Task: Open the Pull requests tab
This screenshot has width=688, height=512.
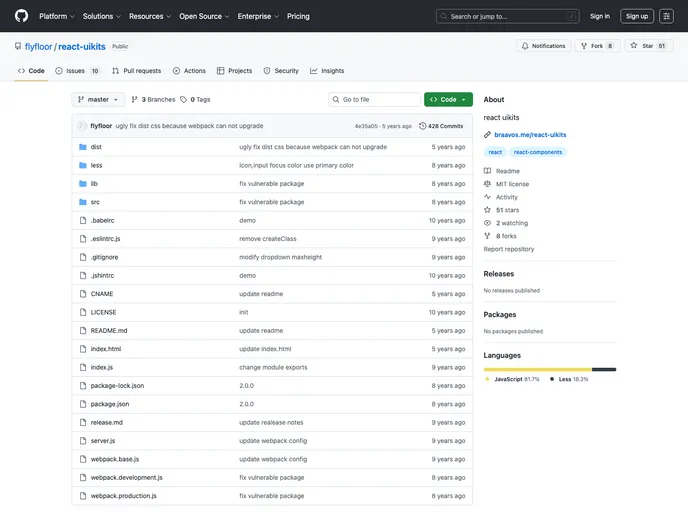Action: tap(136, 71)
